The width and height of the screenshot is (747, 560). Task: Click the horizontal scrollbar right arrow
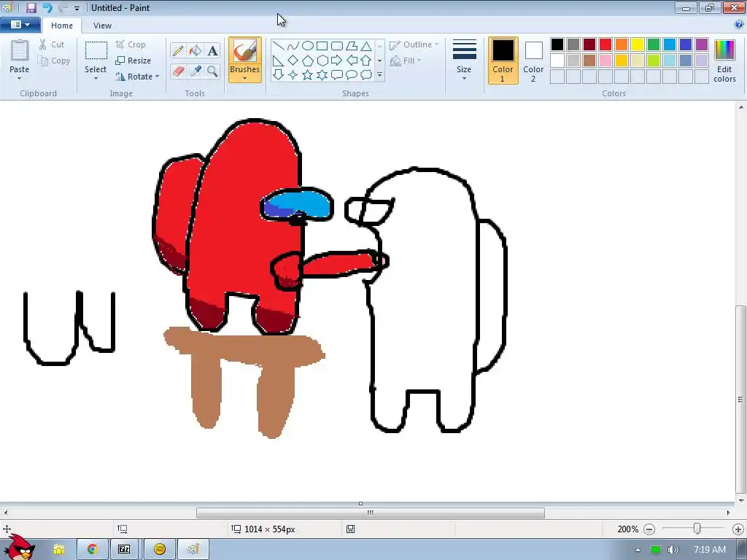pyautogui.click(x=729, y=513)
